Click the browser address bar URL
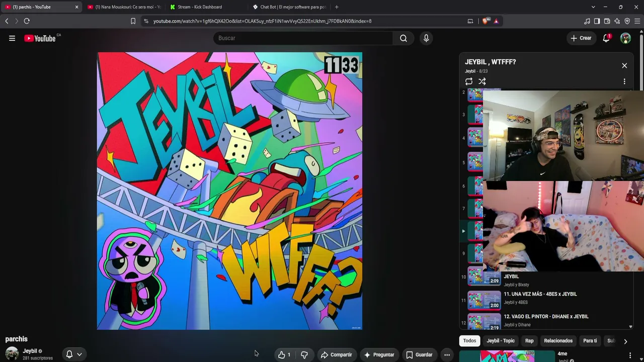This screenshot has height=362, width=644. pyautogui.click(x=262, y=21)
